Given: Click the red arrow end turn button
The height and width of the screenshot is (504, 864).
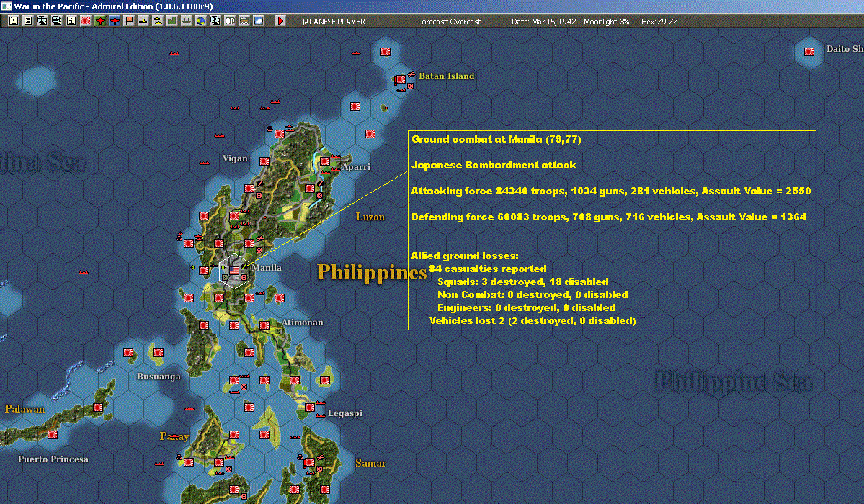Looking at the screenshot, I should tap(280, 21).
